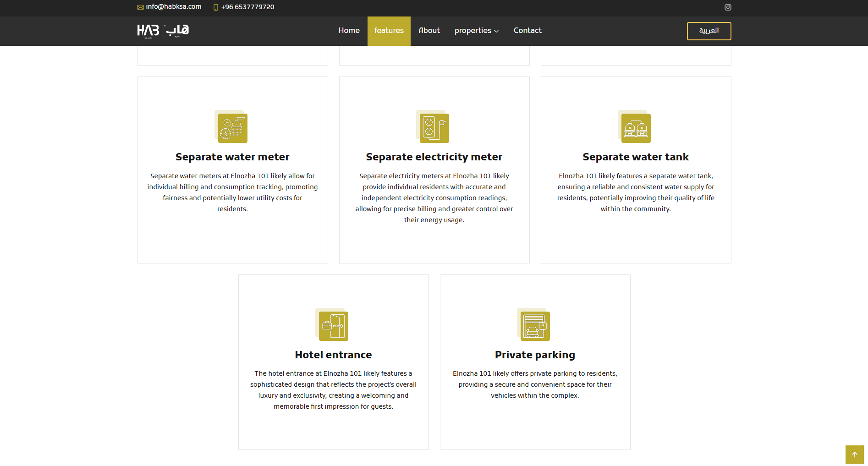
Task: Click the water tank feature icon
Action: (x=635, y=128)
